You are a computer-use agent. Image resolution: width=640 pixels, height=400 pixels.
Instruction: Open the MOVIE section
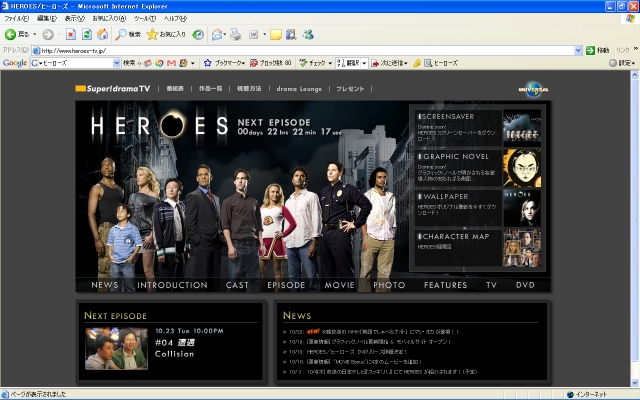click(x=340, y=285)
